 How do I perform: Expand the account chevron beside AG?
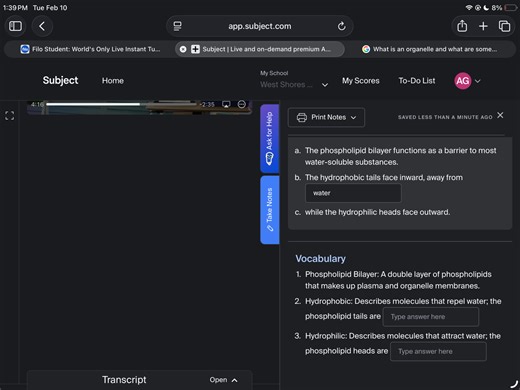[478, 81]
